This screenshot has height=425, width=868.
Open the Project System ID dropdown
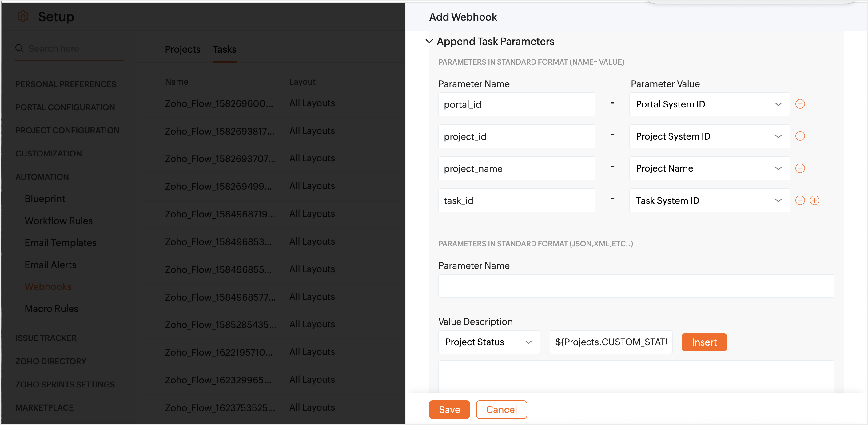(x=709, y=136)
